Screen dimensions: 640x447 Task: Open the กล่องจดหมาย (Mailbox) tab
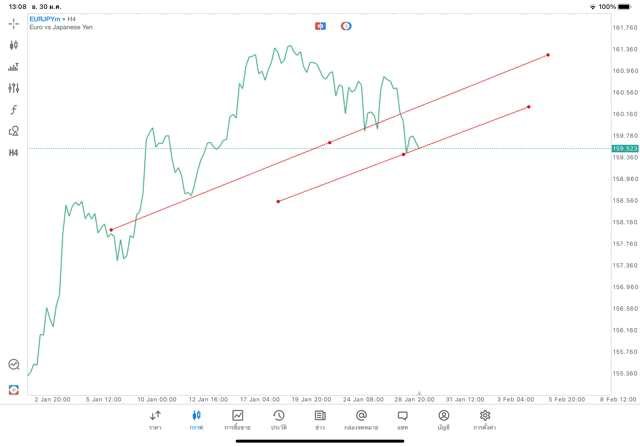click(x=361, y=419)
